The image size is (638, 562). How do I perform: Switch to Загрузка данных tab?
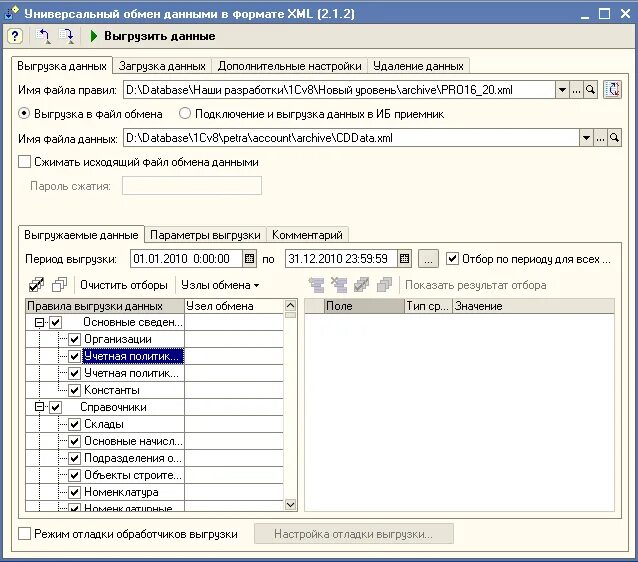click(x=162, y=66)
